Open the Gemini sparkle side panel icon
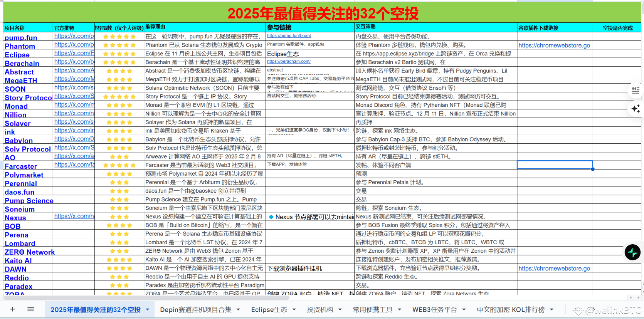The width and height of the screenshot is (644, 319). 636,109
